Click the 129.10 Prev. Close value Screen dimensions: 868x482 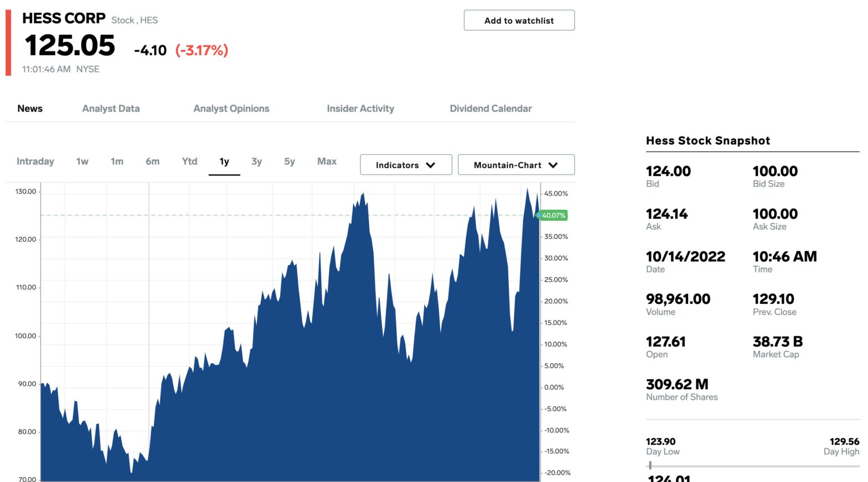point(773,299)
